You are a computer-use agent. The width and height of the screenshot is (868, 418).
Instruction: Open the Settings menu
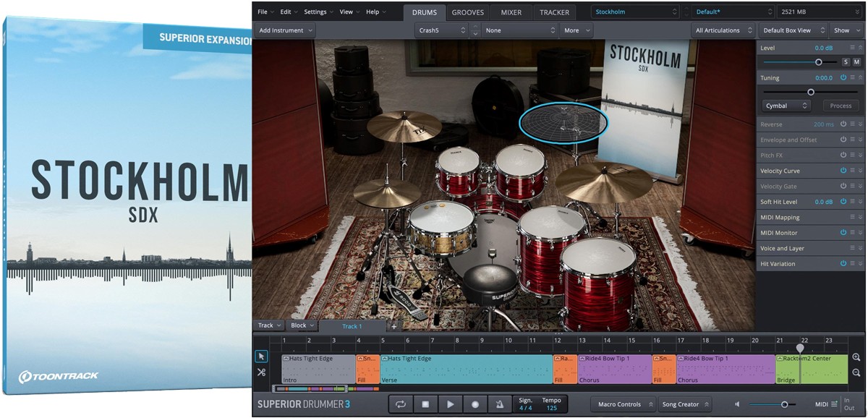pos(318,12)
